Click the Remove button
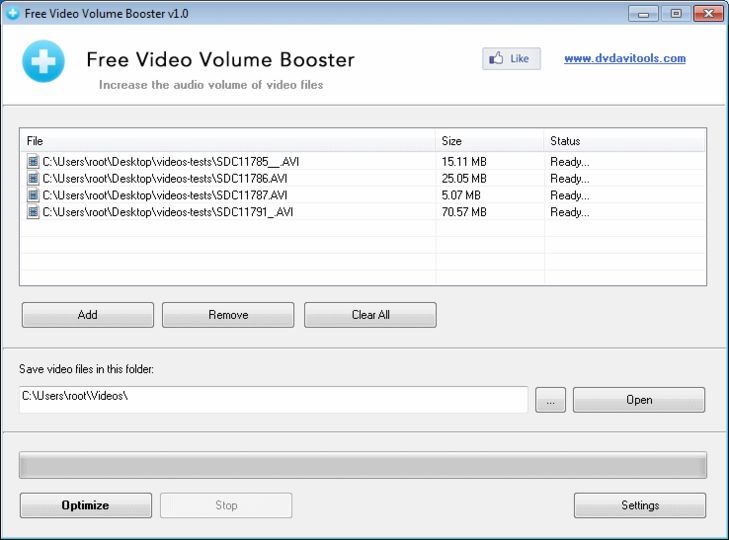729x540 pixels. tap(228, 315)
